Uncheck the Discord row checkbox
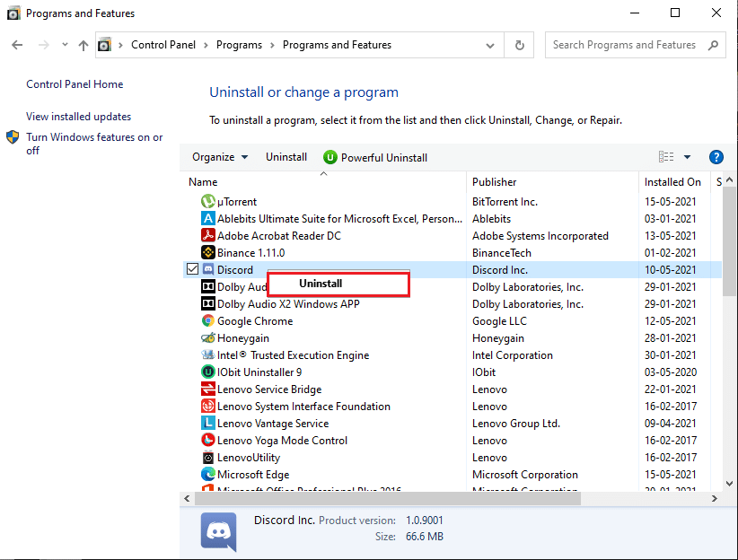 tap(192, 270)
